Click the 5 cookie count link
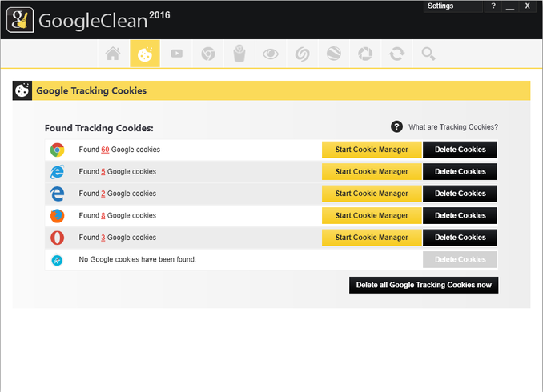The image size is (543, 392). pos(103,172)
